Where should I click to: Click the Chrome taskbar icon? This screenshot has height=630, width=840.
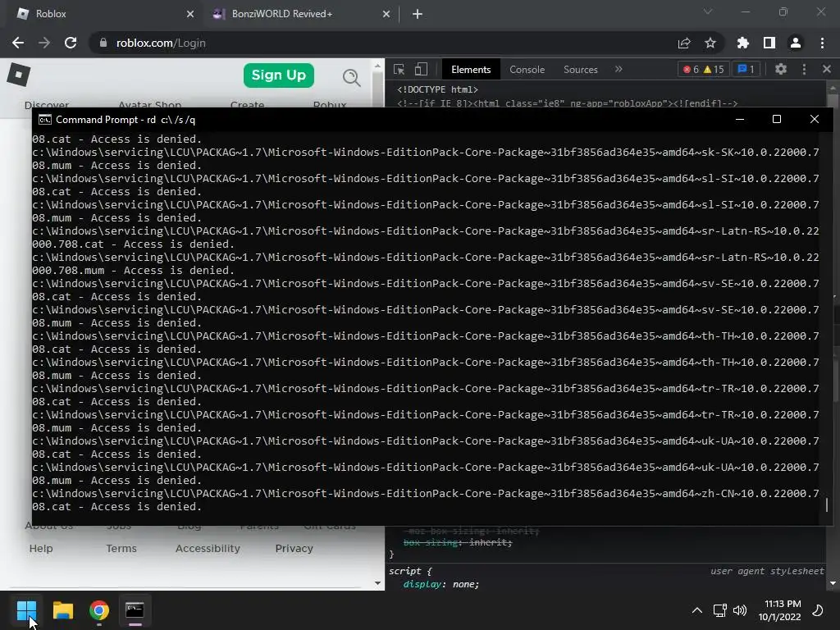(x=99, y=610)
